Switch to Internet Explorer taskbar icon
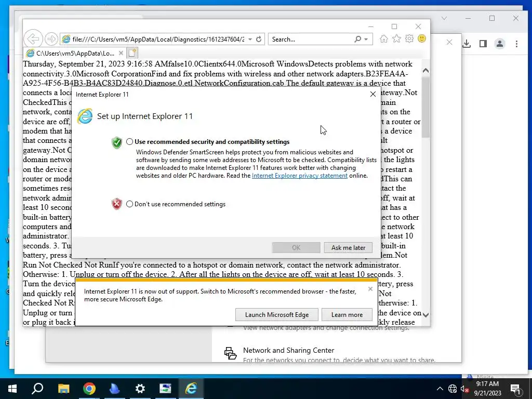The width and height of the screenshot is (532, 399). [191, 389]
